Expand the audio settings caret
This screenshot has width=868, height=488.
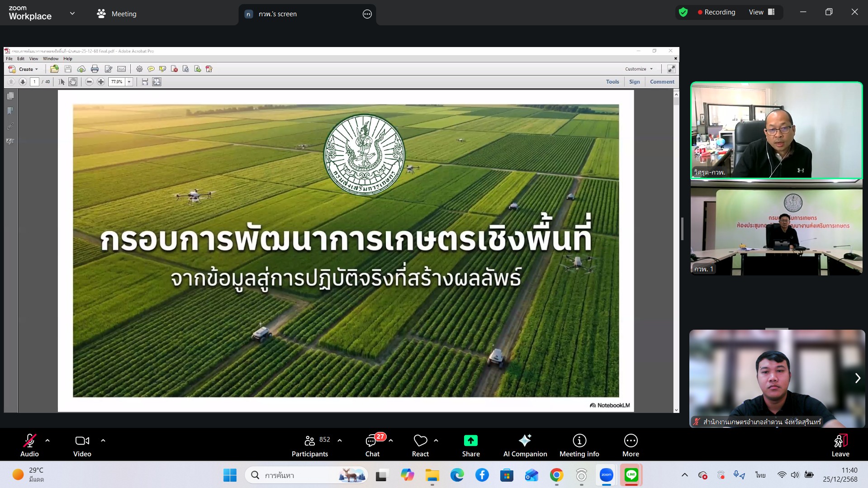point(47,441)
